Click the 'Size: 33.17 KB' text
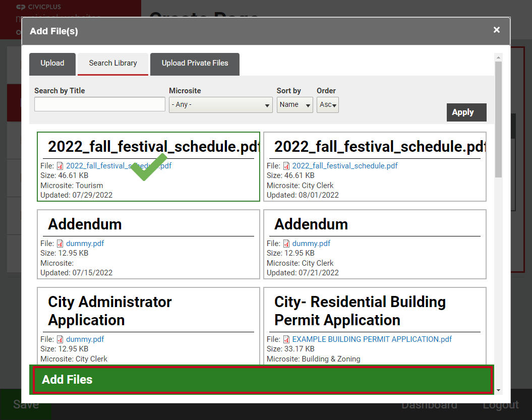This screenshot has height=420, width=532. 290,349
